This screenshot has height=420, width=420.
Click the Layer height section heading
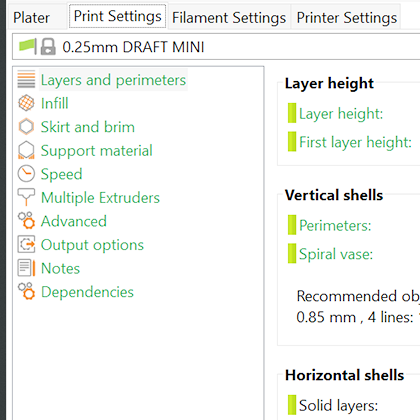pyautogui.click(x=329, y=83)
